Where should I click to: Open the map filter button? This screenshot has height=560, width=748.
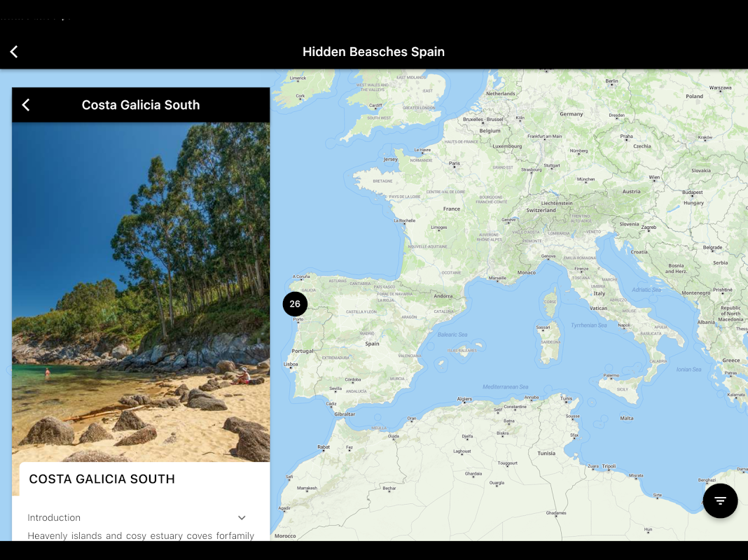(720, 500)
